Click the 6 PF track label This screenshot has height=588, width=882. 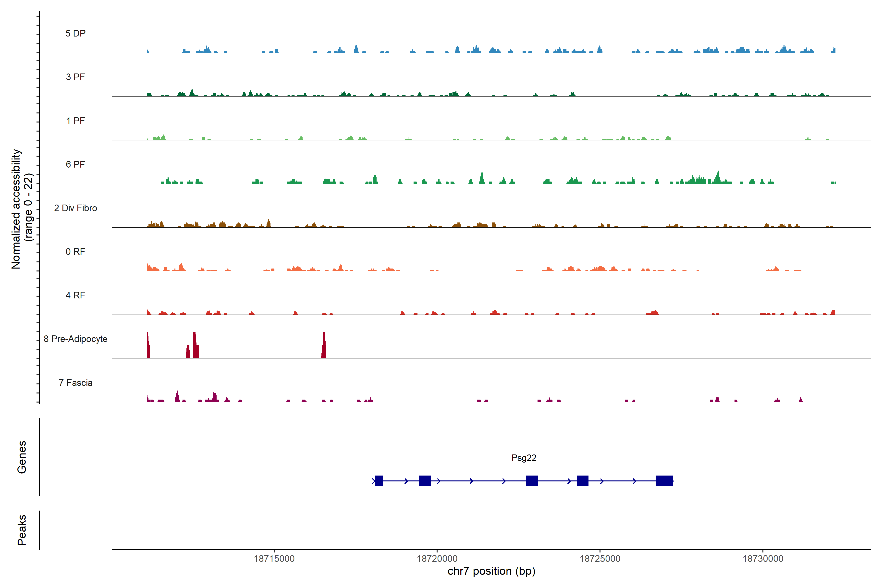75,164
